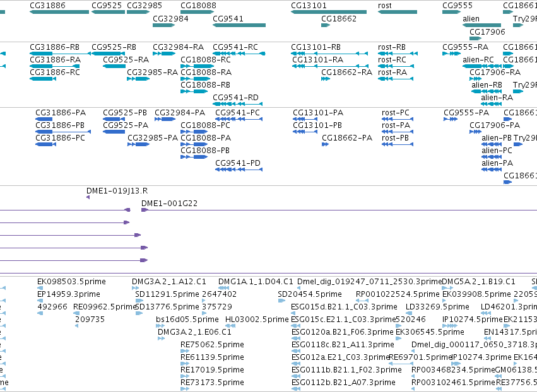The image size is (537, 392).
Task: Select transcript CG9525-RA
Action: 114,66
